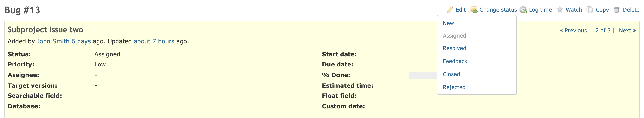Click the Copy pages icon
Viewport: 644px width, 118px height.
click(x=590, y=10)
